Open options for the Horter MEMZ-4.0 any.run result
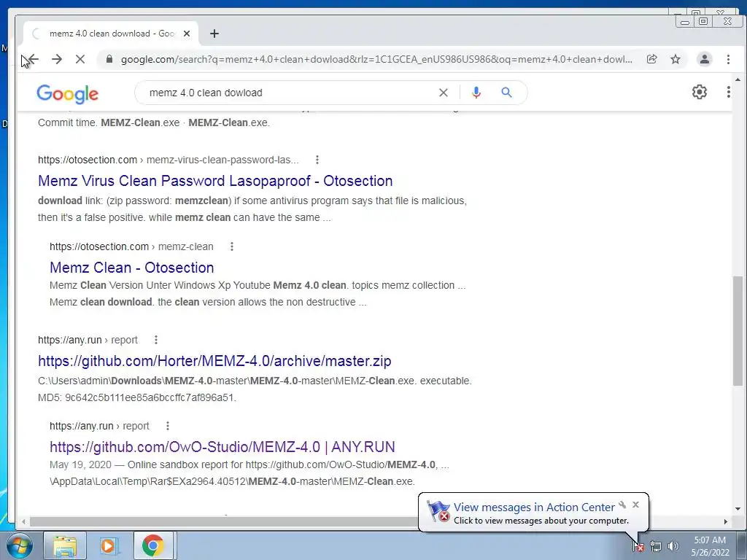This screenshot has height=560, width=747. (156, 340)
